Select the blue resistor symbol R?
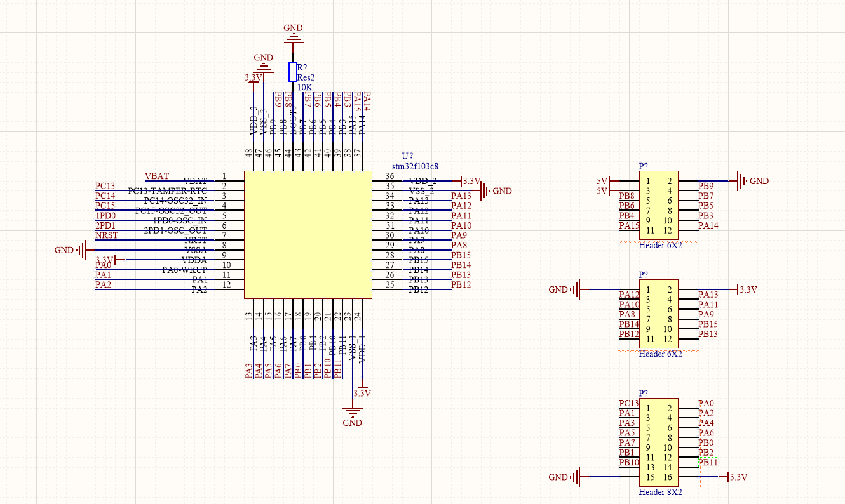The image size is (845, 504). pyautogui.click(x=293, y=72)
